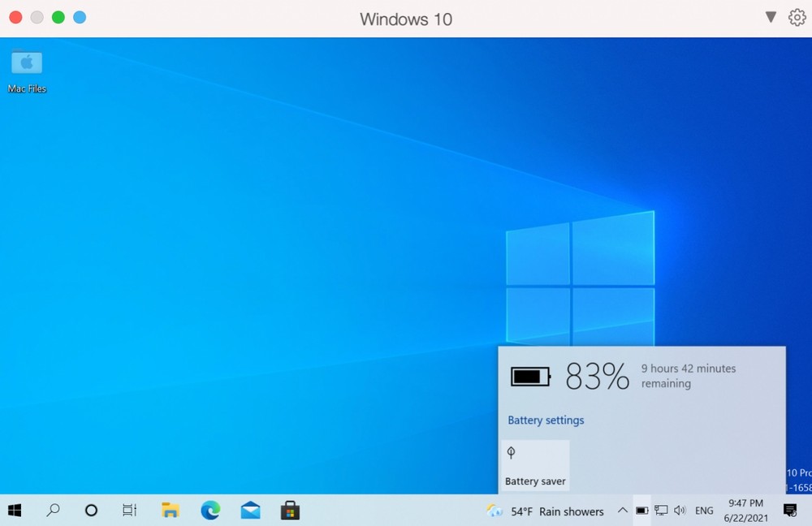Image resolution: width=812 pixels, height=526 pixels.
Task: Click the 54°F Rain showers text
Action: click(557, 511)
